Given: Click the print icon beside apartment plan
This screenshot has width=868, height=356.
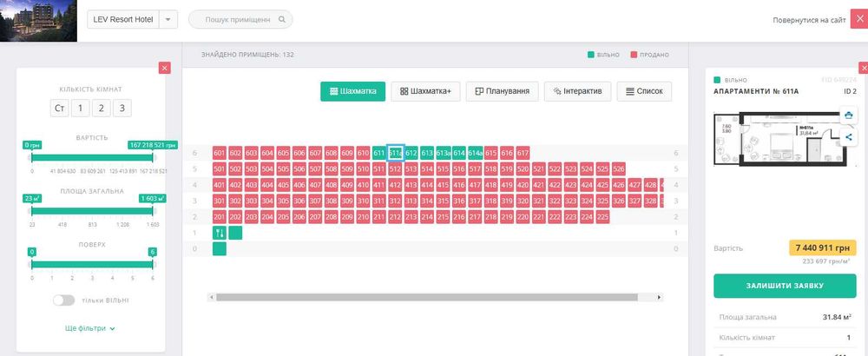Looking at the screenshot, I should [847, 115].
